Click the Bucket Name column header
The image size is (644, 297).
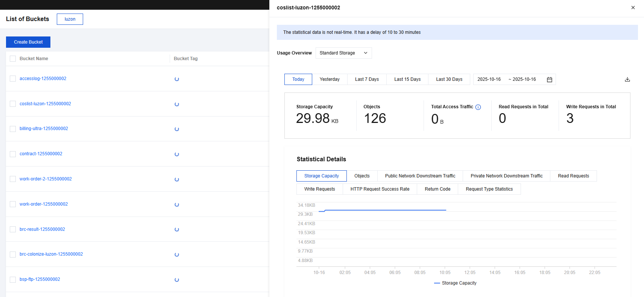34,59
